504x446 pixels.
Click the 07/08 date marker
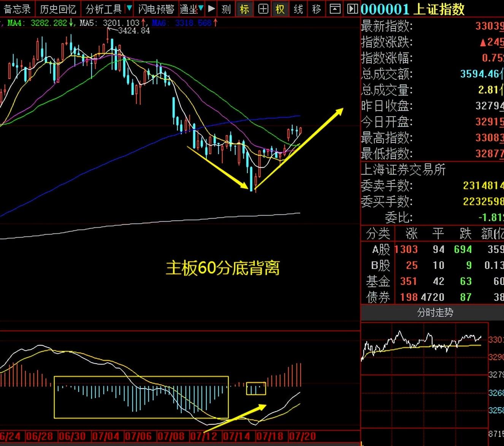pos(171,436)
